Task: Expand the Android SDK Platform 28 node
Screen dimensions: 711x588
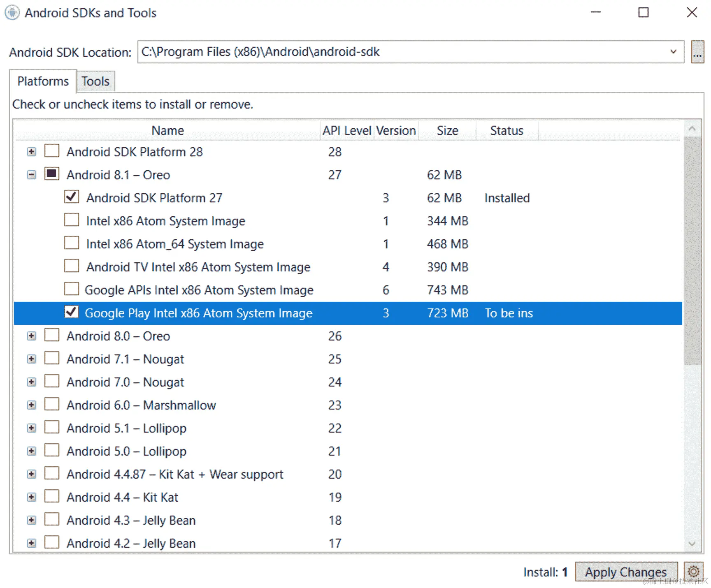Action: point(31,152)
